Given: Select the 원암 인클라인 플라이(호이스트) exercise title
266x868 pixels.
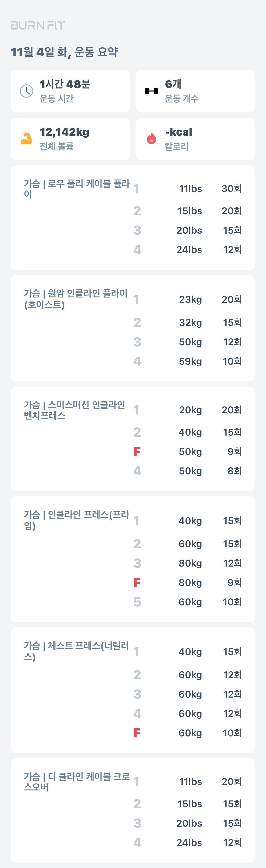Looking at the screenshot, I should tap(76, 299).
